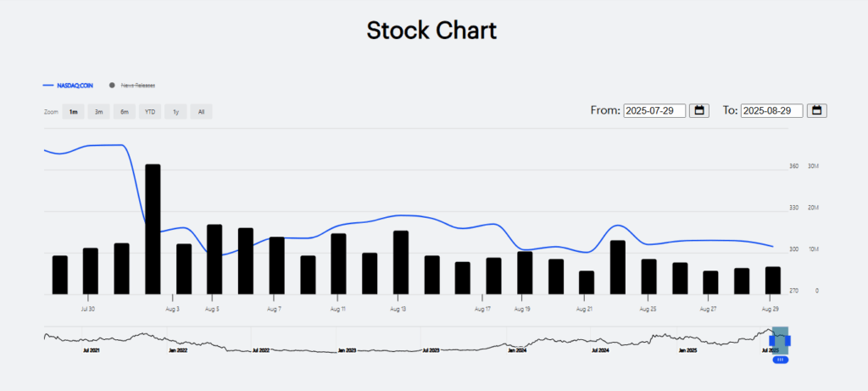Select the 1m zoom range
The height and width of the screenshot is (391, 868).
pos(73,112)
